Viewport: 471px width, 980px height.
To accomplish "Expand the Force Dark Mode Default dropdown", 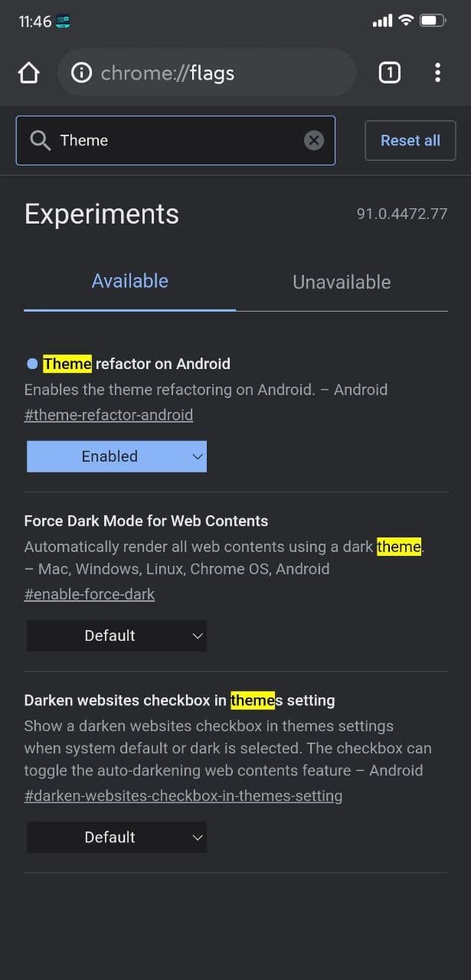I will (116, 635).
